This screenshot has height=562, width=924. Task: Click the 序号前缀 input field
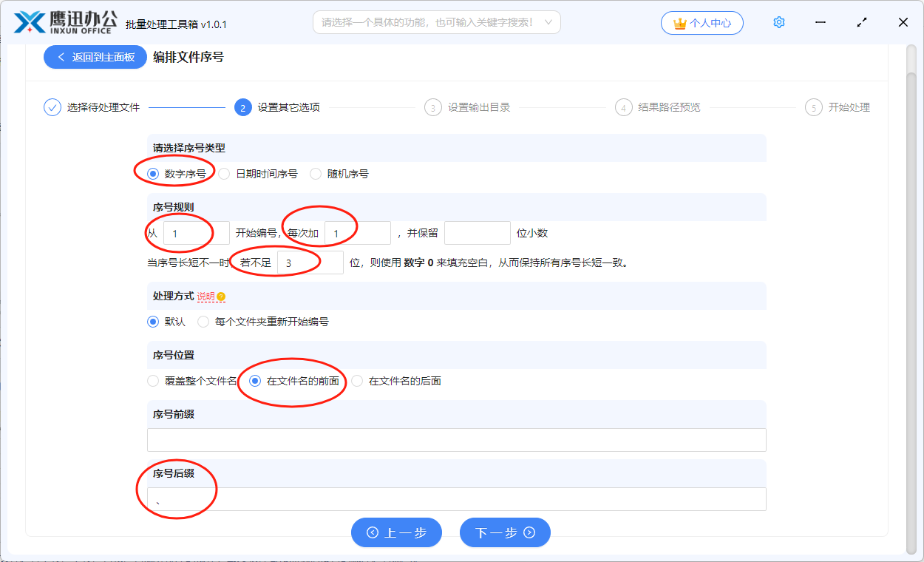[457, 440]
